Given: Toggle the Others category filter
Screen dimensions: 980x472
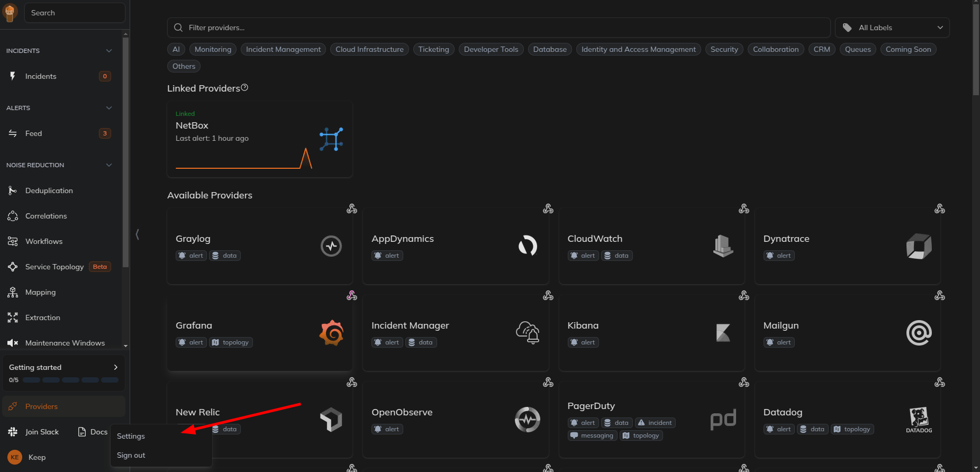Looking at the screenshot, I should pos(184,66).
